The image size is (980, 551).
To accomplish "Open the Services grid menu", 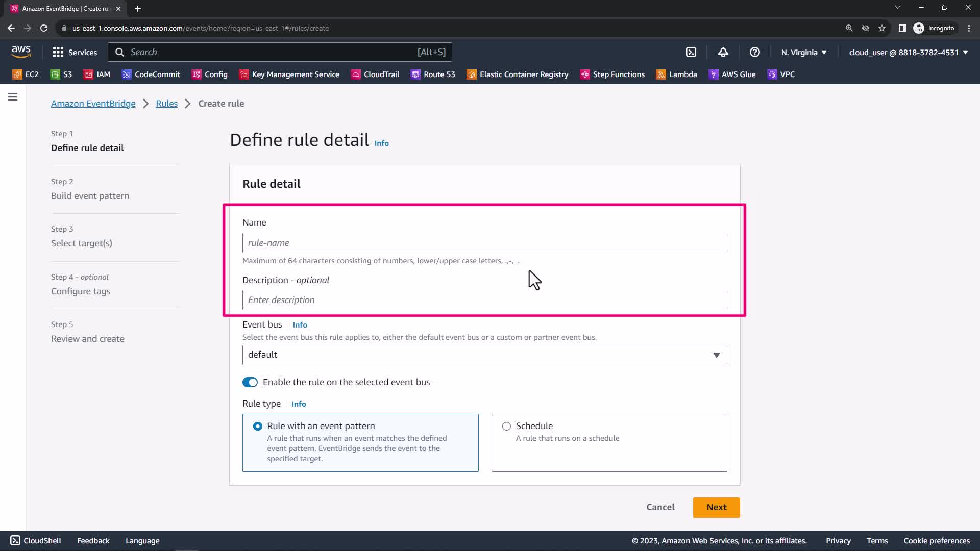I will 75,52.
